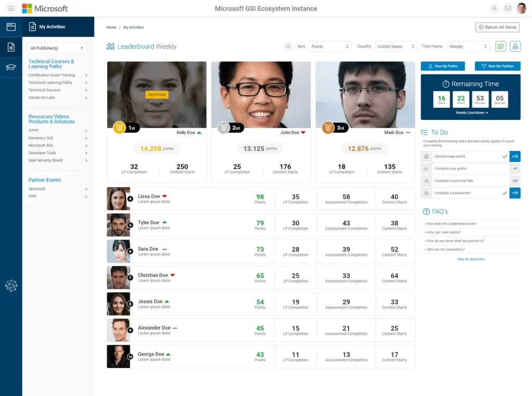Click the Upload image profile task icon
This screenshot has width=532, height=396.
427,156
